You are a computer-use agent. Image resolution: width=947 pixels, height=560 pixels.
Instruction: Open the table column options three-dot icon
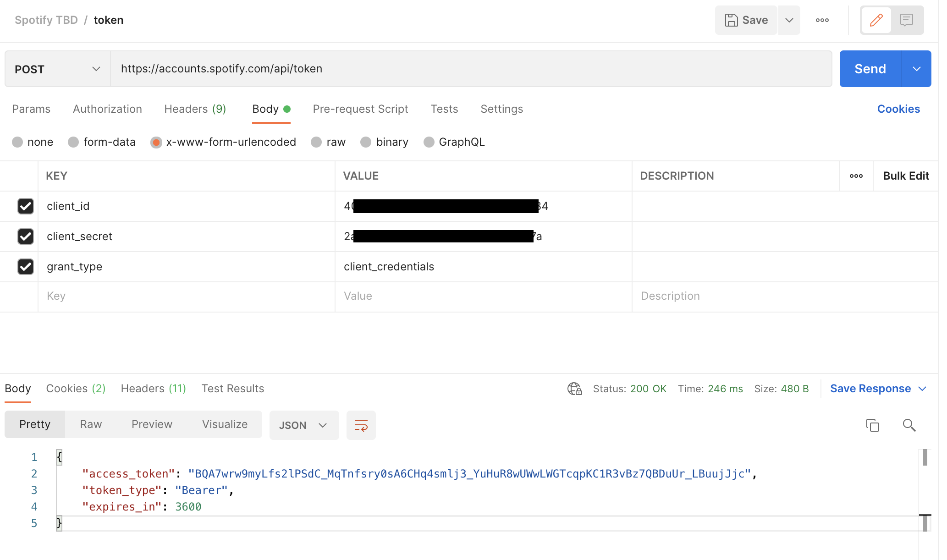[x=856, y=176]
